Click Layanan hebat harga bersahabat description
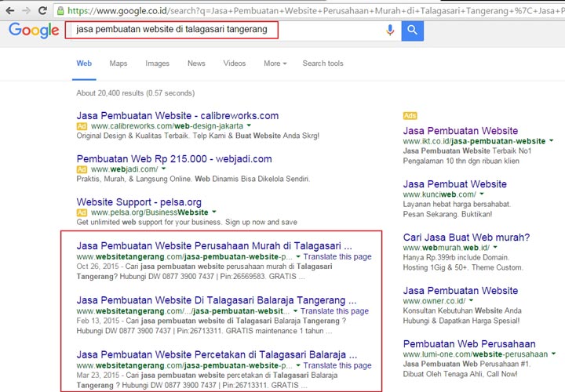The width and height of the screenshot is (565, 392). [457, 209]
